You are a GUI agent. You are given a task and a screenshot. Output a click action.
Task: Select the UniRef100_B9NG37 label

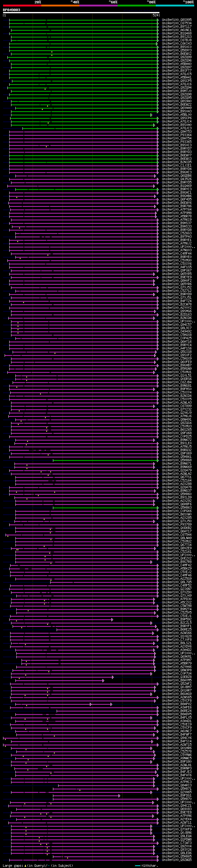click(177, 491)
